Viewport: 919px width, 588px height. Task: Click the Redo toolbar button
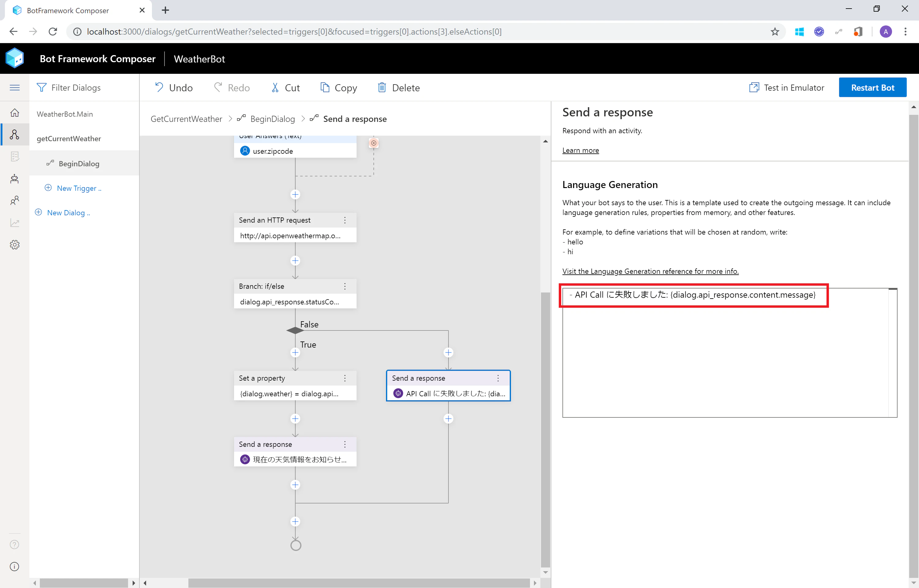tap(232, 88)
